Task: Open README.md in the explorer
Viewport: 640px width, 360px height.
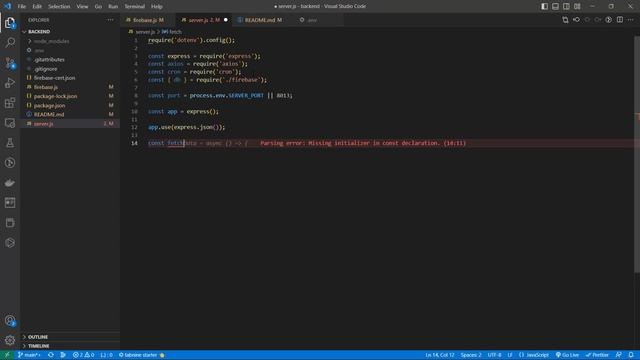Action: (70, 114)
